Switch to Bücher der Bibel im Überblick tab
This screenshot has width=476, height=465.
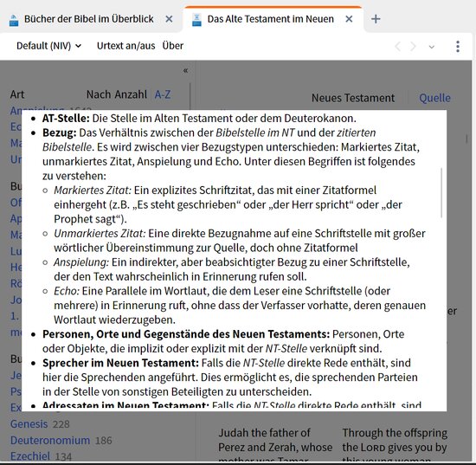coord(88,19)
